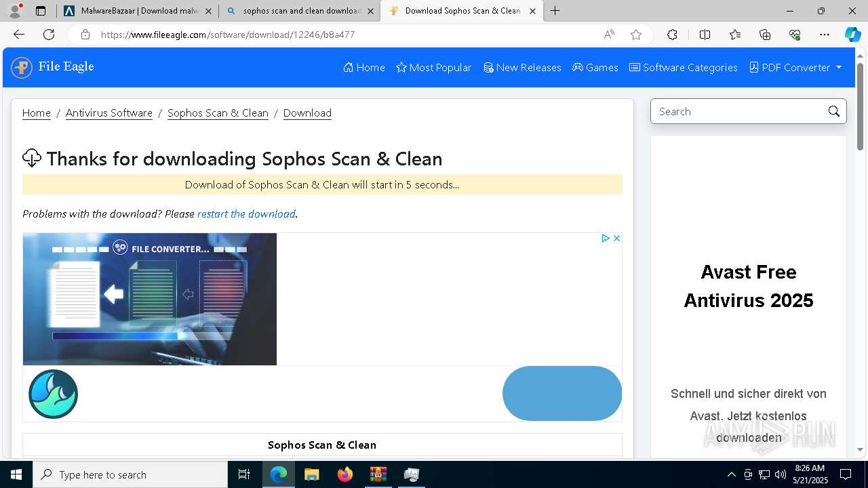Launch Firefox from the taskbar
Image resolution: width=868 pixels, height=488 pixels.
pyautogui.click(x=344, y=474)
